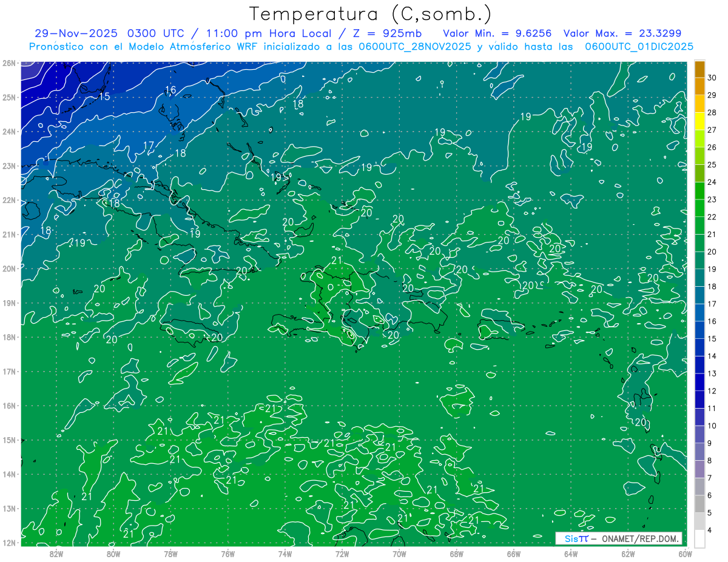Click the "ONAMET/REP.DOM." credit label
The image size is (728, 562).
[639, 538]
